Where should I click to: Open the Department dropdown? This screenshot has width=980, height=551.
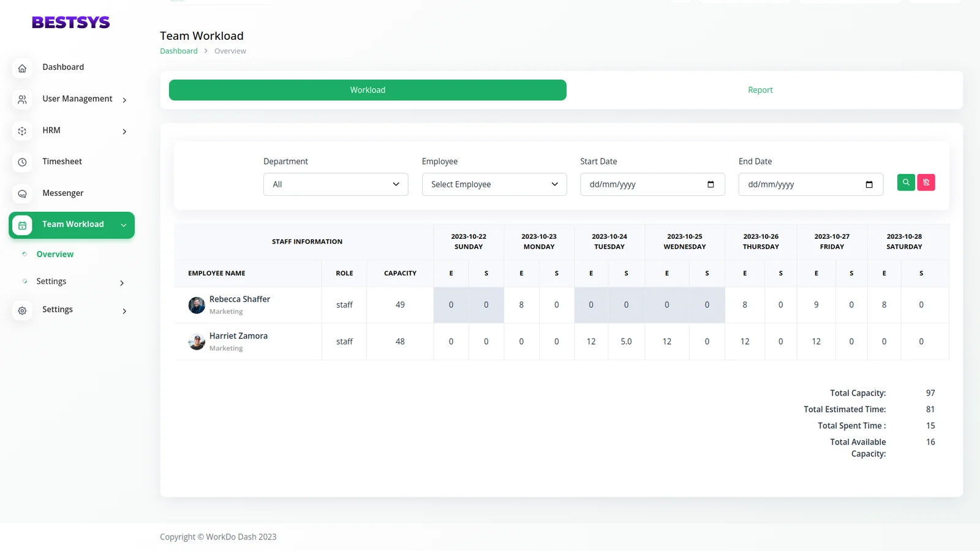(x=336, y=184)
